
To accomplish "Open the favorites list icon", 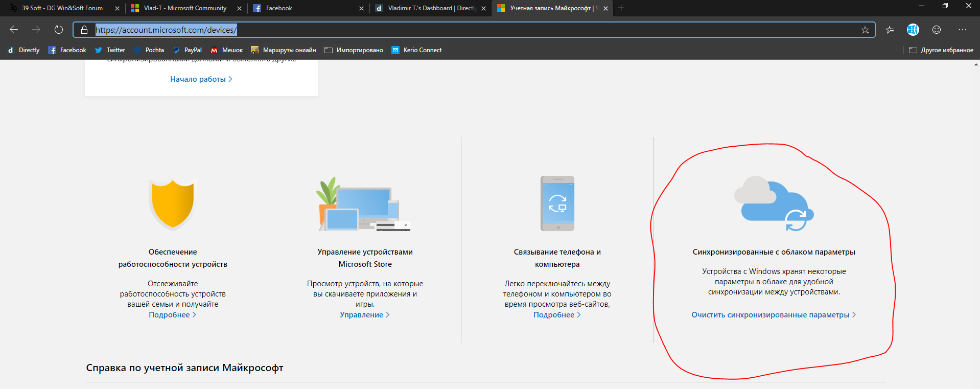I will click(x=890, y=30).
